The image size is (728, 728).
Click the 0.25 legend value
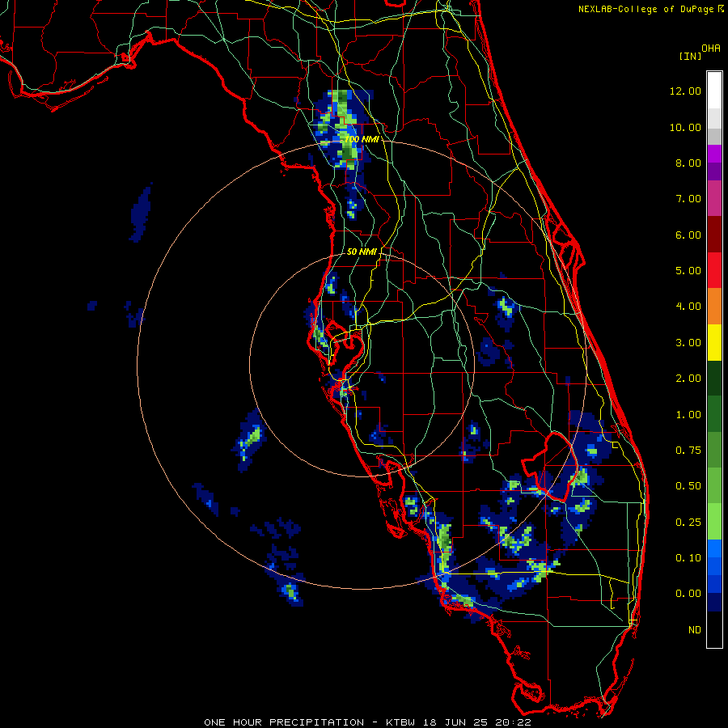688,523
